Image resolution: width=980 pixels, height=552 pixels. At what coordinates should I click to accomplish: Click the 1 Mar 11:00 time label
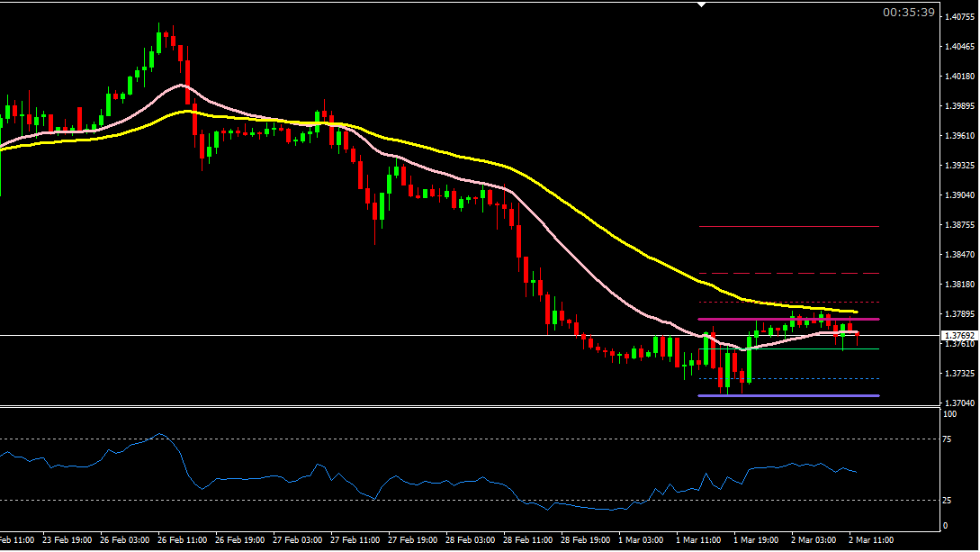[698, 540]
